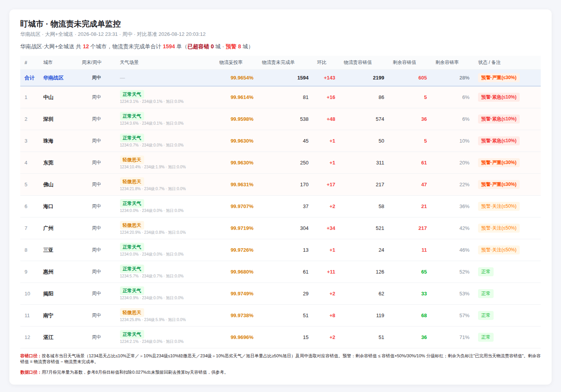
Task: Click tolerance value 2199 in total row
Action: tap(378, 78)
